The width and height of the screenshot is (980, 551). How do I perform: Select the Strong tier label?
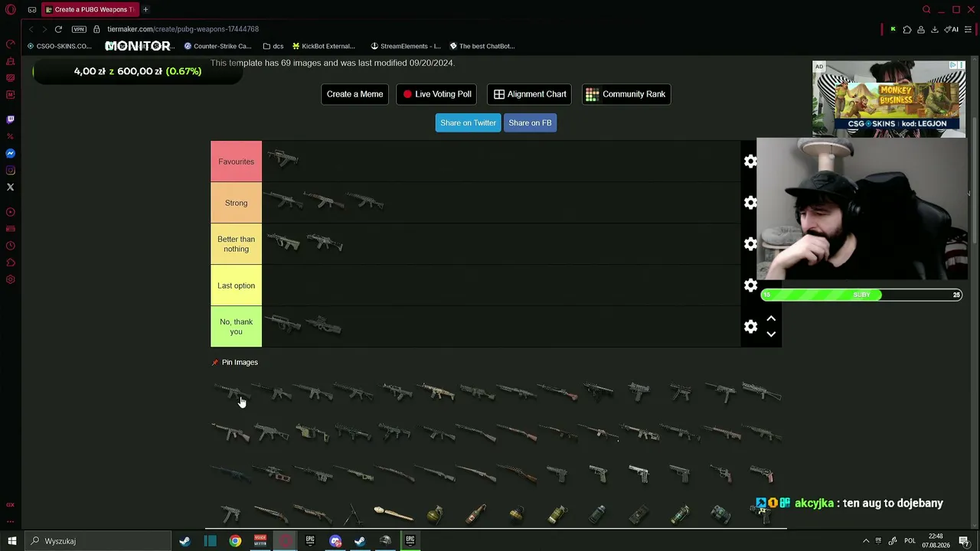pos(236,203)
